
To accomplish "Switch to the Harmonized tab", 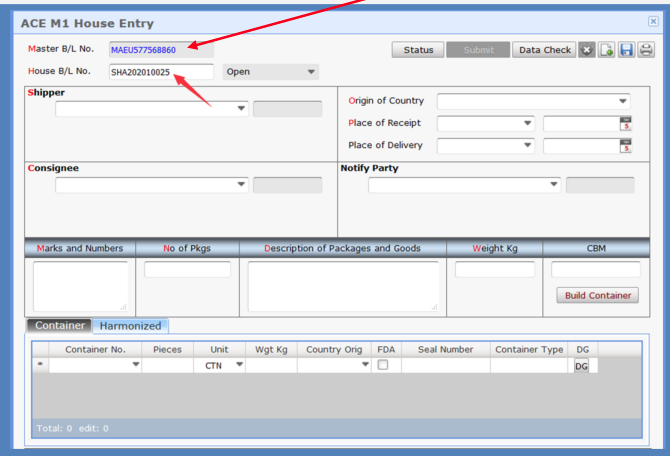I will (131, 325).
